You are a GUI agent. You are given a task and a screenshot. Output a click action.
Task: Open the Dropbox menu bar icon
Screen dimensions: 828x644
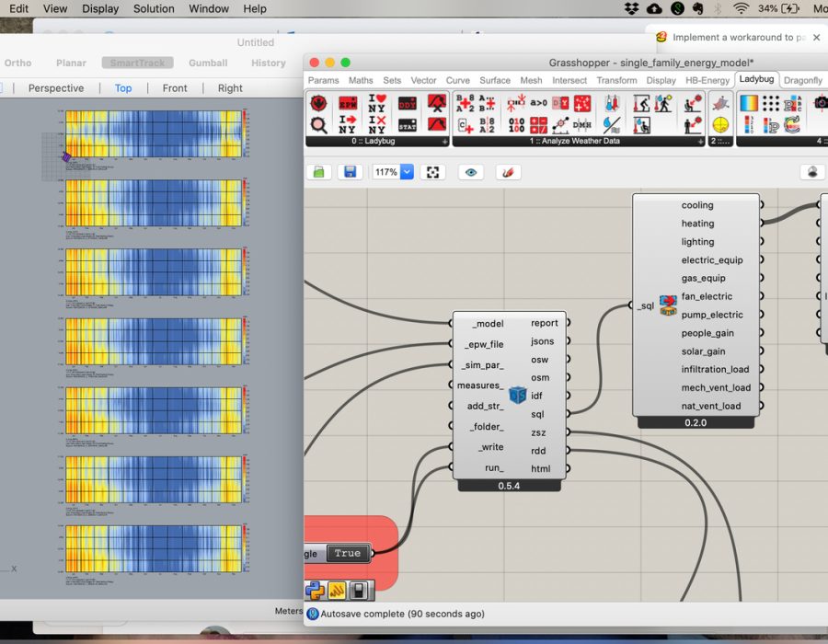[x=631, y=8]
